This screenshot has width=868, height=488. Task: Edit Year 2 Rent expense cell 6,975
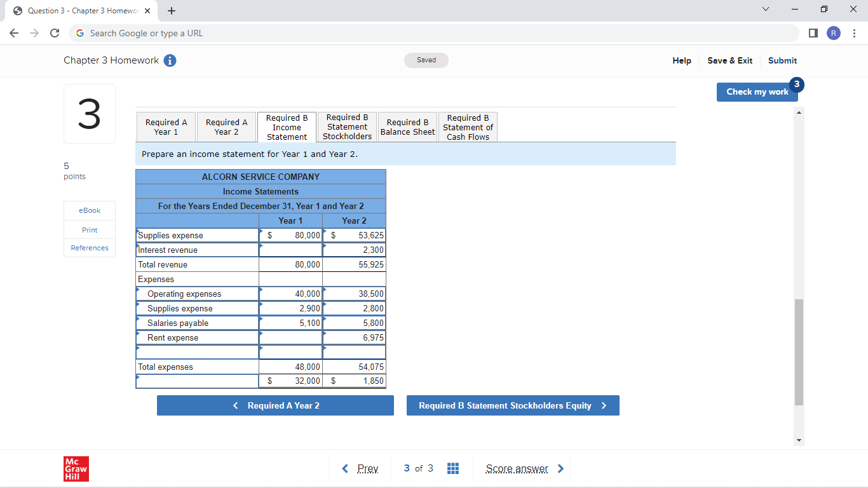[354, 338]
